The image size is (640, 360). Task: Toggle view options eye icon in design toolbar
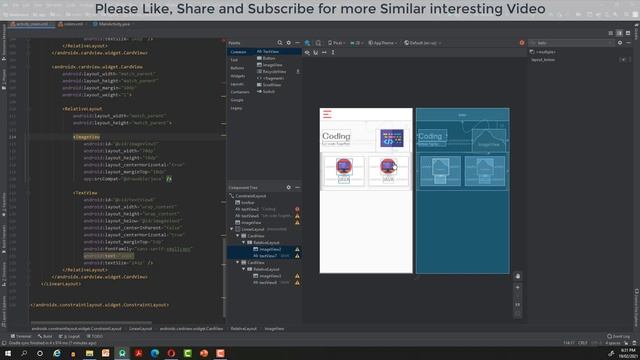307,52
